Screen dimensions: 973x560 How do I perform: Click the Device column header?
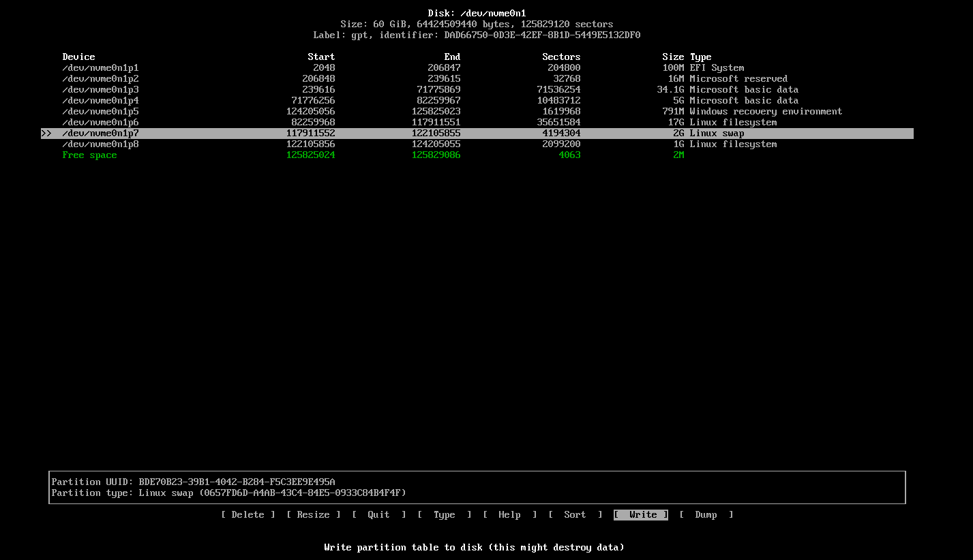pyautogui.click(x=79, y=57)
